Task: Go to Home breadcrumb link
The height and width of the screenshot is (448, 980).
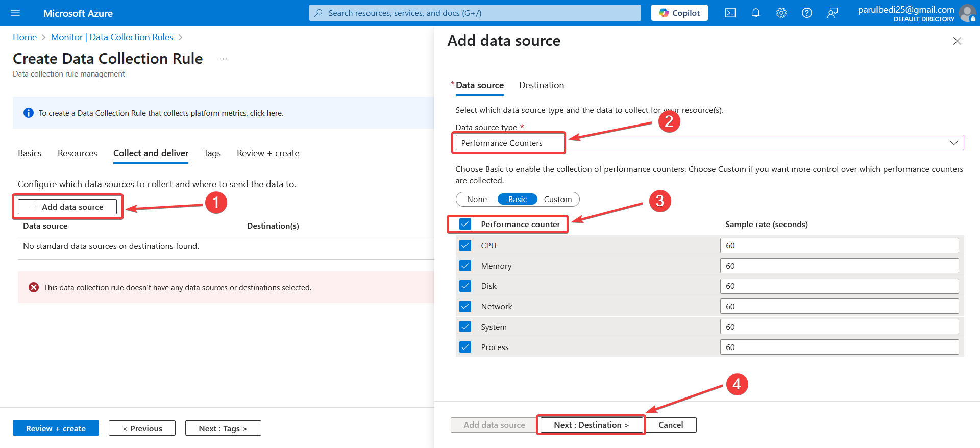Action: coord(24,37)
